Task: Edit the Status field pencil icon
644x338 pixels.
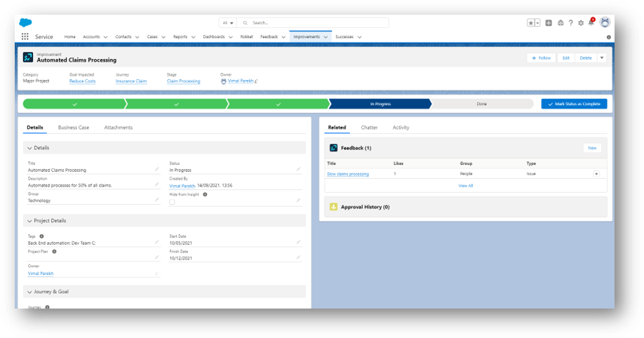Action: (x=298, y=169)
